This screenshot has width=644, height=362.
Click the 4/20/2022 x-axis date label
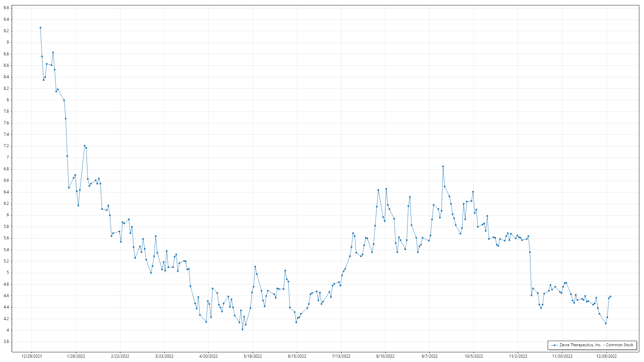point(208,356)
